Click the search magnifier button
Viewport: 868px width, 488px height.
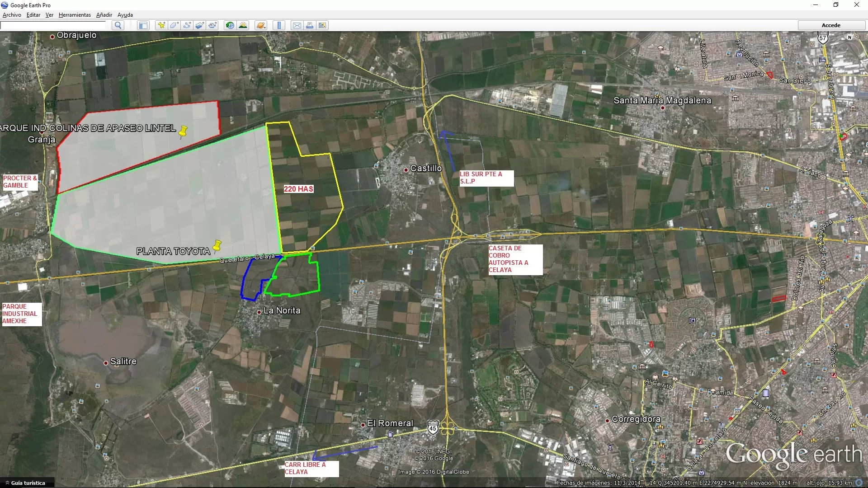tap(118, 25)
